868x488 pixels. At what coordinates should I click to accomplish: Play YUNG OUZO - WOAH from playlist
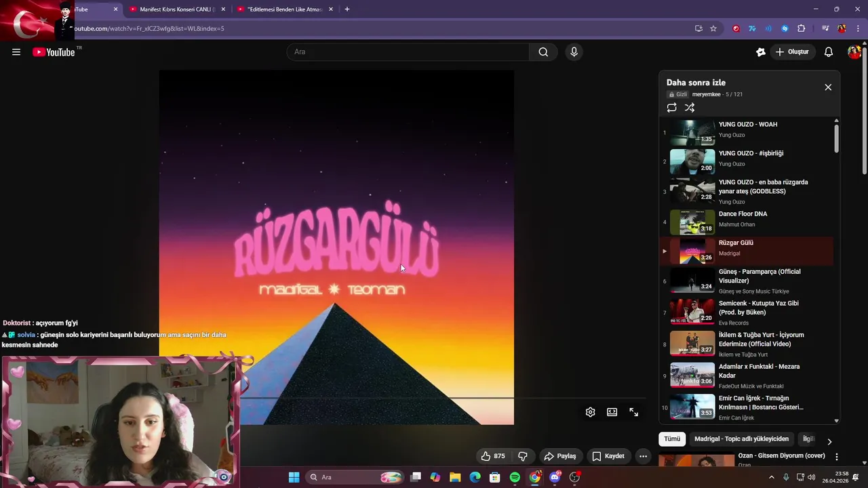point(746,133)
